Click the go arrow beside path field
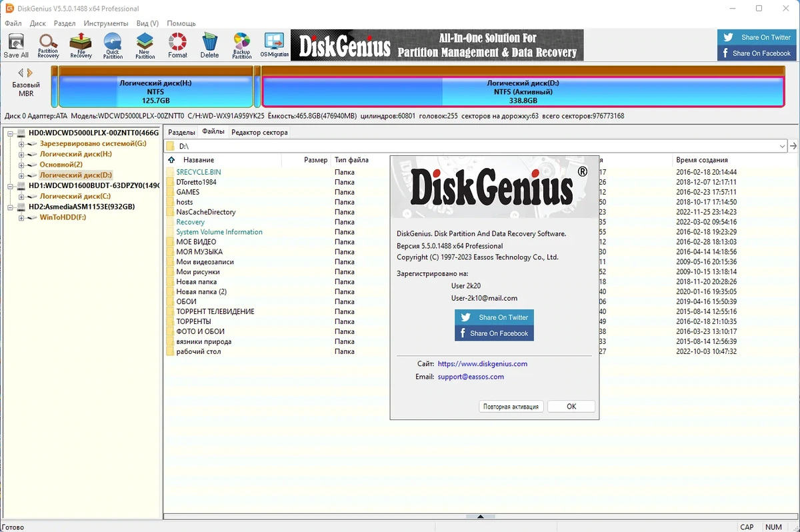800x532 pixels. tap(793, 146)
